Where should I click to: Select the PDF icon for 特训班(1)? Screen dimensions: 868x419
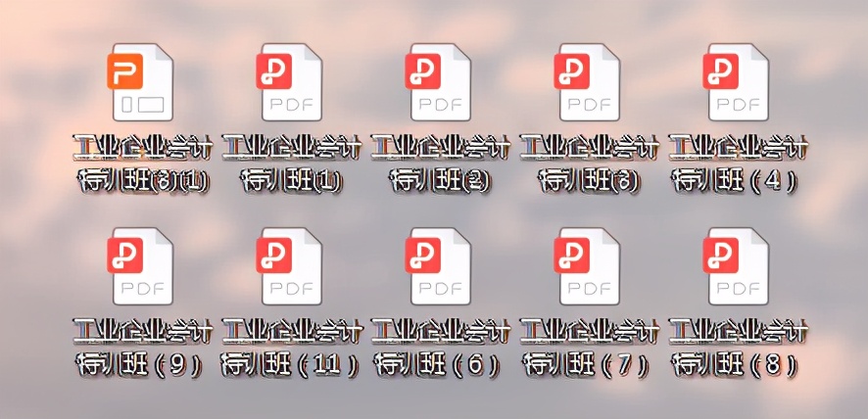(290, 82)
